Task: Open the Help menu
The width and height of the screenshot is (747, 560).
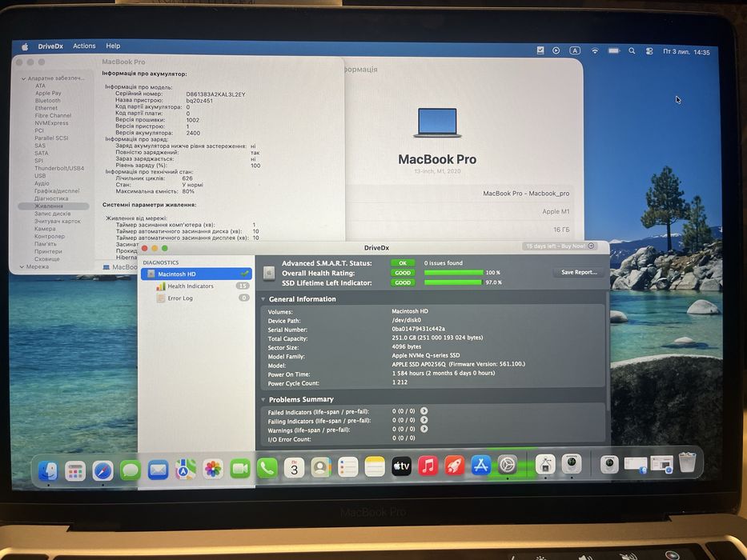Action: pyautogui.click(x=113, y=46)
